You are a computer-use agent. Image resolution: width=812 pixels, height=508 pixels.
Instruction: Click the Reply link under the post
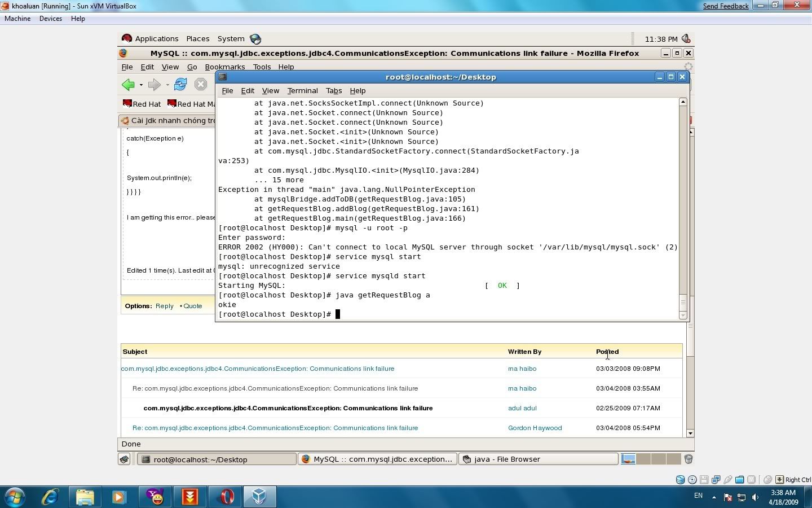[164, 306]
